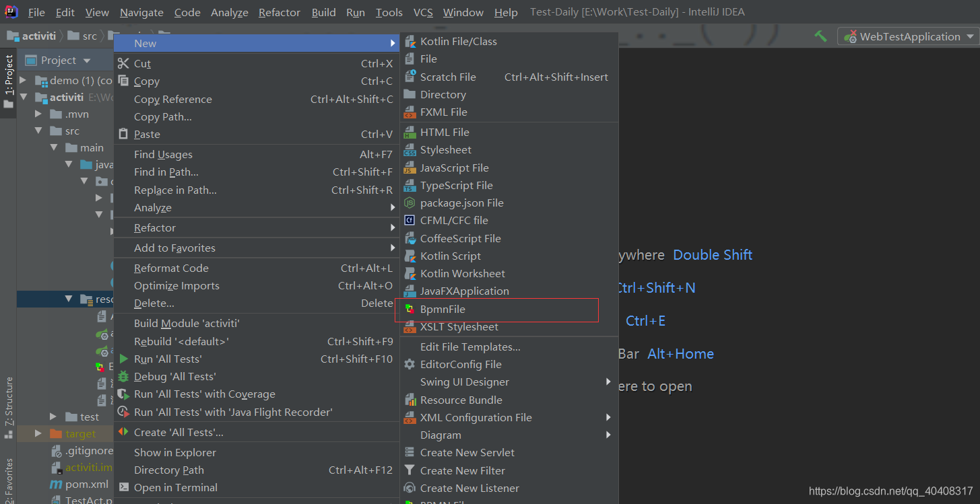Open the Navigate menu
The width and height of the screenshot is (980, 504).
(141, 12)
